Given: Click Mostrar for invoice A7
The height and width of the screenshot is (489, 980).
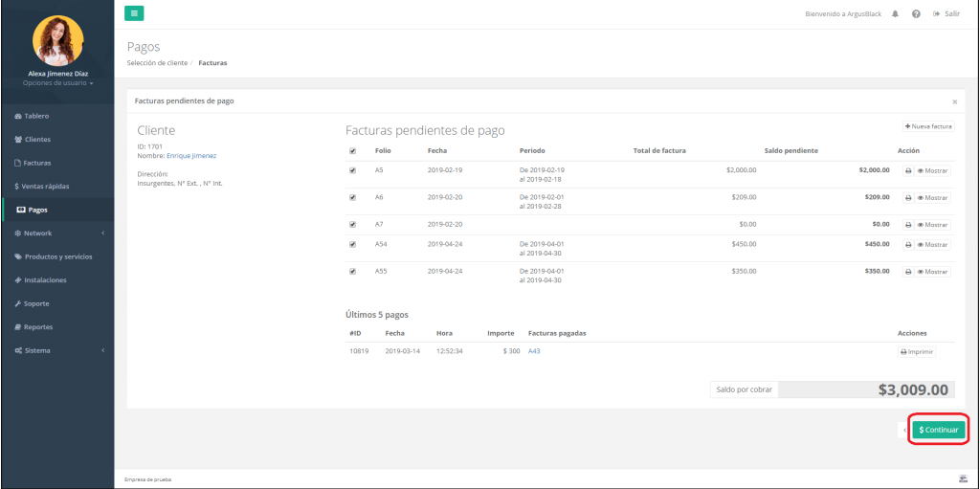Looking at the screenshot, I should 932,225.
